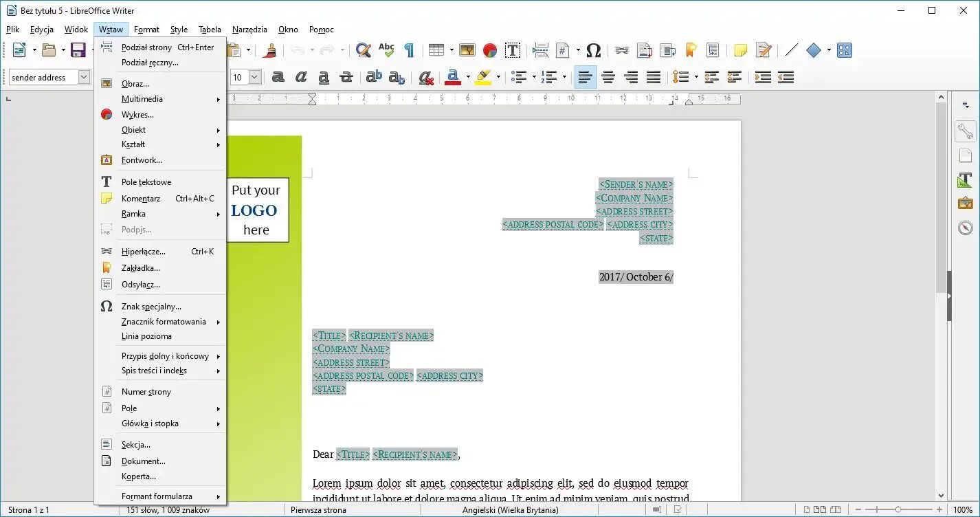The height and width of the screenshot is (517, 980).
Task: Insert a chart via pie chart icon
Action: (x=489, y=50)
